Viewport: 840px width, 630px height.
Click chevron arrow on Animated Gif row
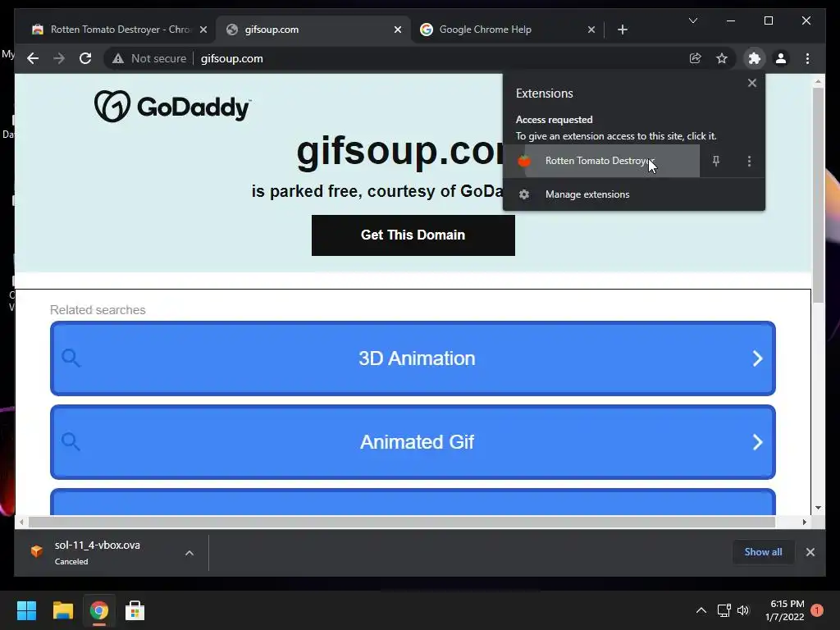click(757, 442)
